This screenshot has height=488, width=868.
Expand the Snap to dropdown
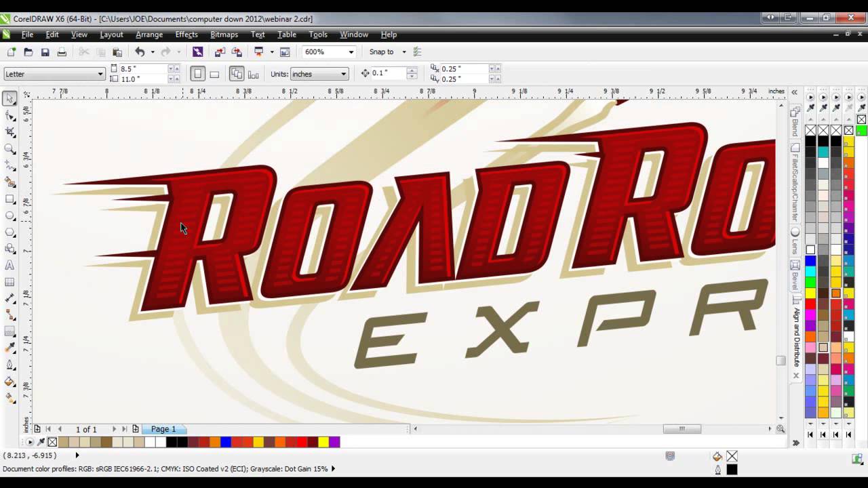pos(404,52)
